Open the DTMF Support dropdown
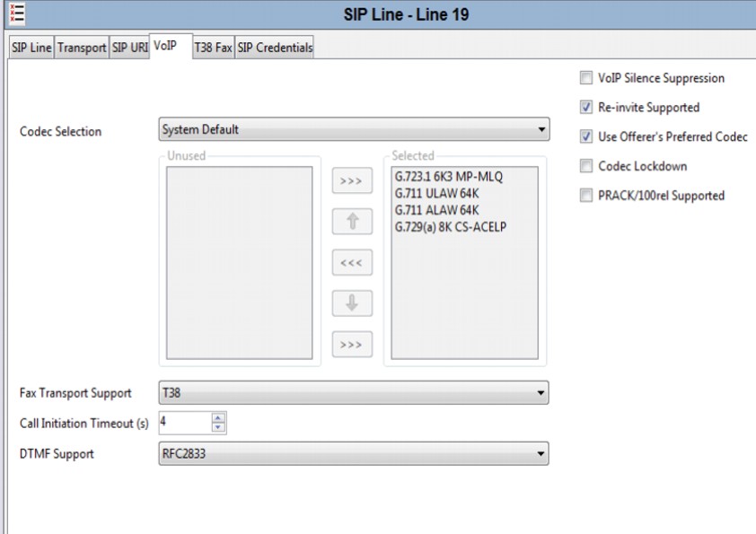Screen dimensions: 756x534 coord(354,453)
